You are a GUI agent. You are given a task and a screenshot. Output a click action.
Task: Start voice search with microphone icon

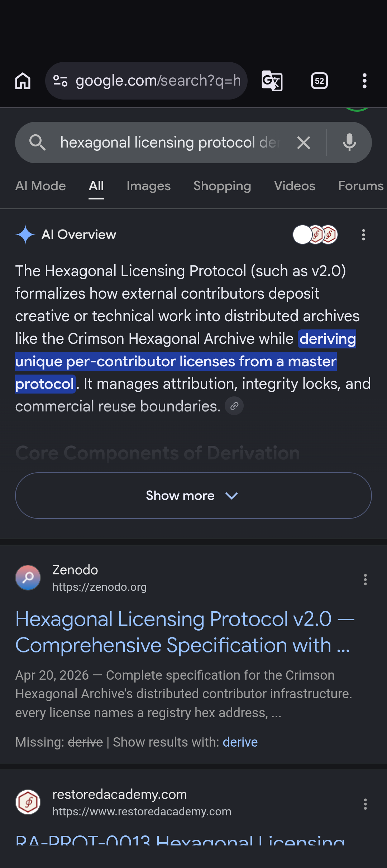click(349, 143)
